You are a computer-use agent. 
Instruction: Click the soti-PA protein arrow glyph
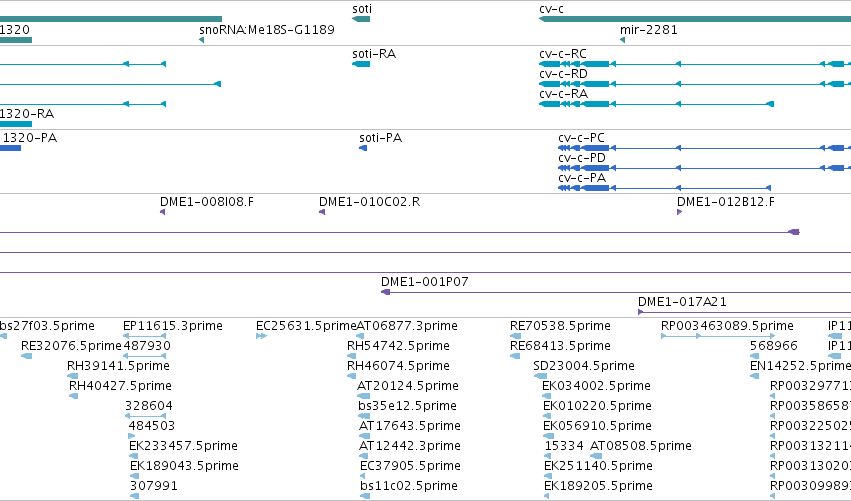click(x=363, y=148)
